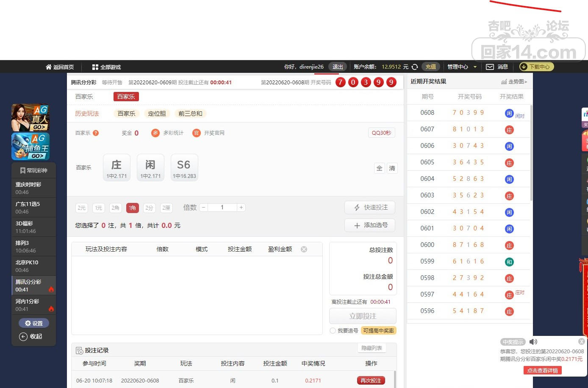The width and height of the screenshot is (588, 388).
Task: Open 重庆时时彩 in the sidebar
Action: click(34, 188)
